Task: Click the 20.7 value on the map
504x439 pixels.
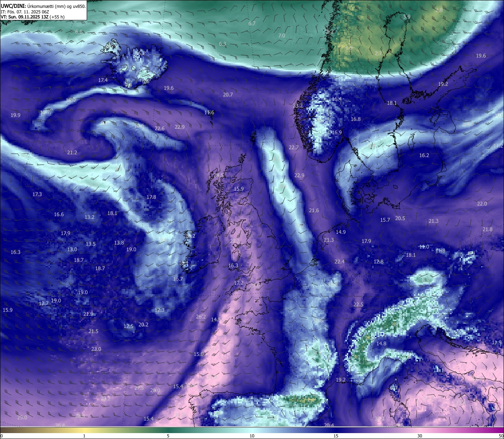Action: pos(228,95)
